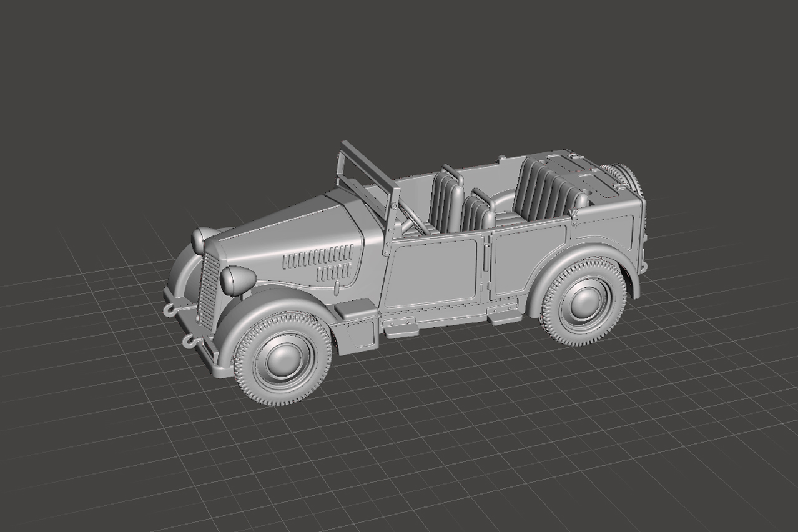The image size is (798, 532).
Task: Click the front radiator grille
Action: pos(208,292)
